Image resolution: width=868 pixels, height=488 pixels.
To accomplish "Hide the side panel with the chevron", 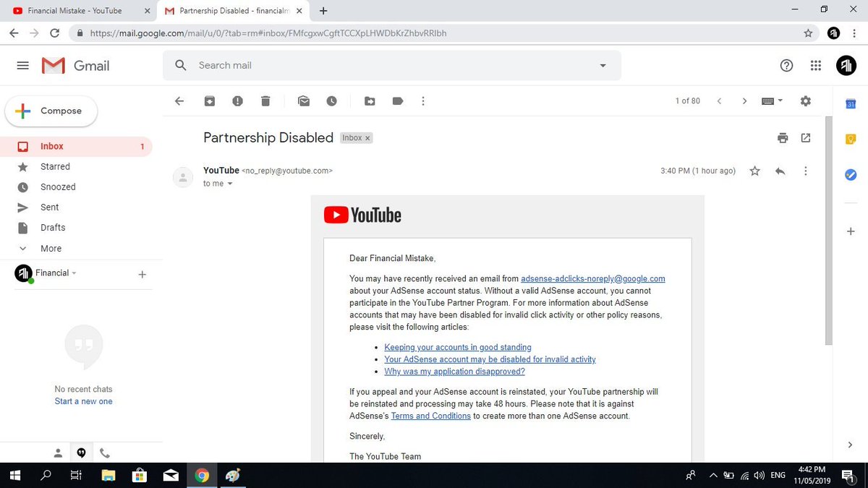I will (851, 445).
